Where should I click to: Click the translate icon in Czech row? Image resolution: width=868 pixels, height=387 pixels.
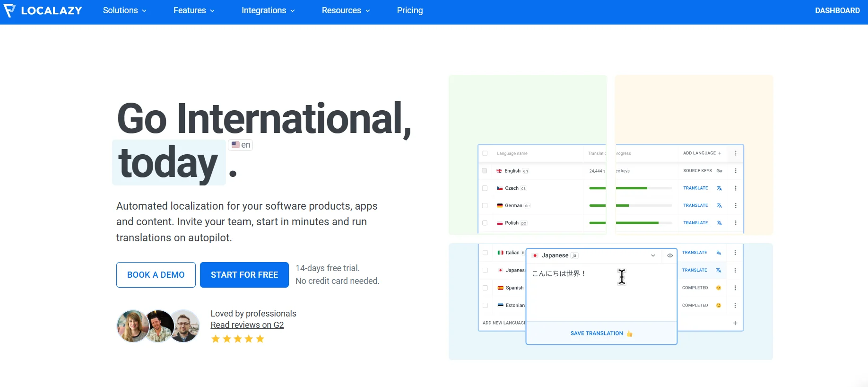coord(719,188)
